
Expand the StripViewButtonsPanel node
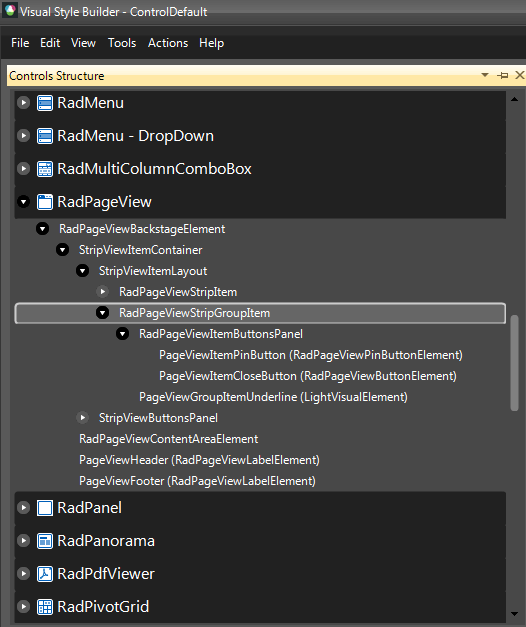pos(82,418)
